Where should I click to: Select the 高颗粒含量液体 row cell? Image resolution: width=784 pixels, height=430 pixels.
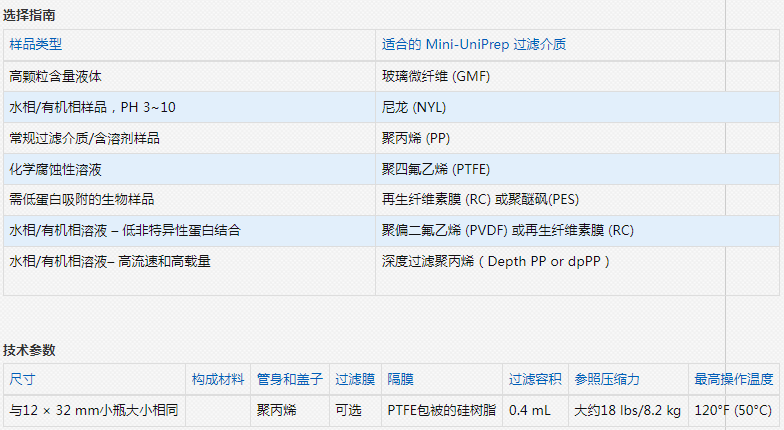coord(56,76)
